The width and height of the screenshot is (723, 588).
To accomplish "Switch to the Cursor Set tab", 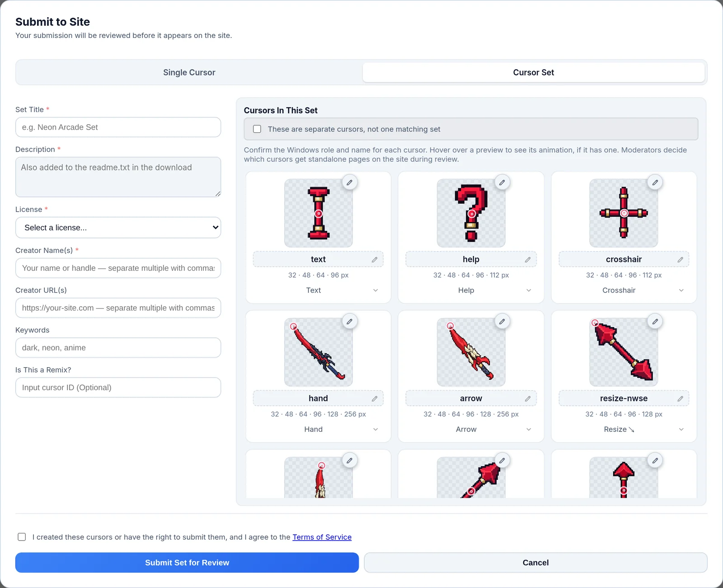I will click(x=534, y=72).
